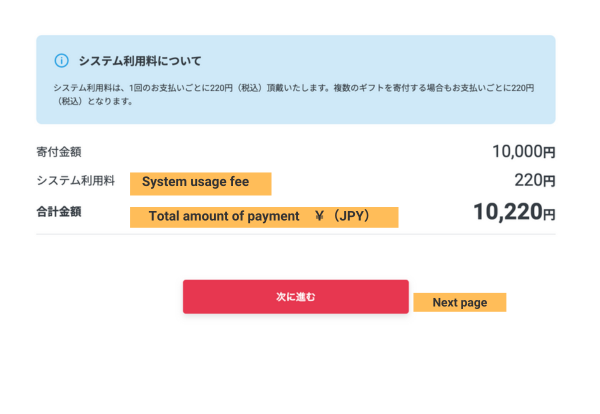The height and width of the screenshot is (414, 600).
Task: Select the 220円 fee amount
Action: pos(534,181)
